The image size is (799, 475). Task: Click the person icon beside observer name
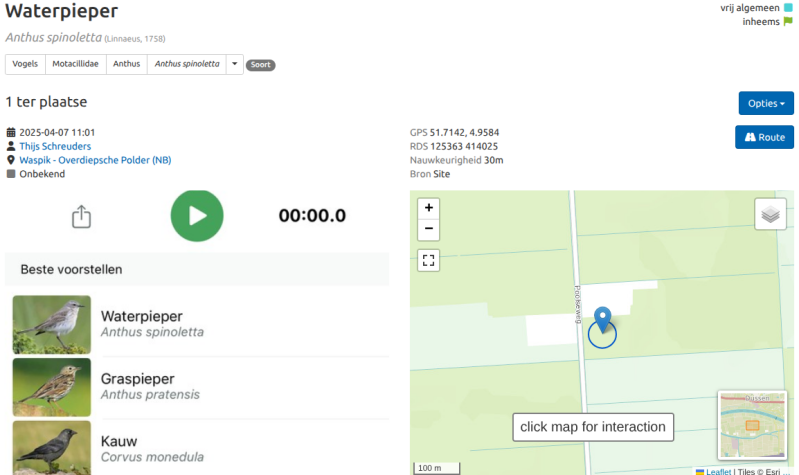tap(11, 146)
